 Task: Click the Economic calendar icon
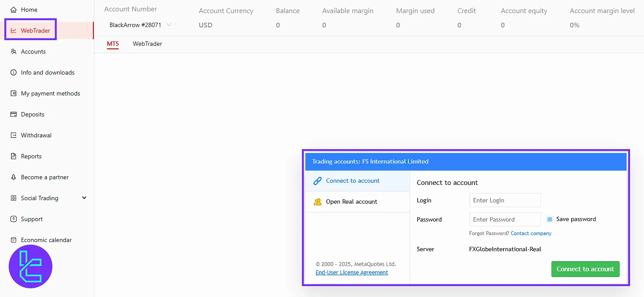point(14,240)
